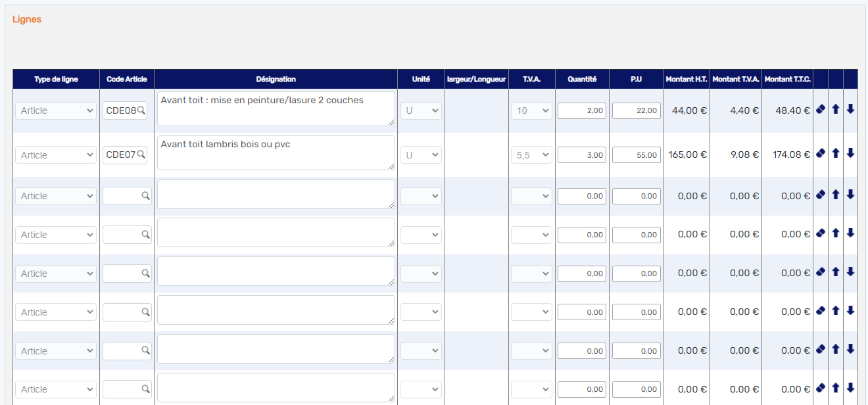Screen dimensions: 868x405
Task: Click magnifier icon in CDE07 code field
Action: (141, 155)
